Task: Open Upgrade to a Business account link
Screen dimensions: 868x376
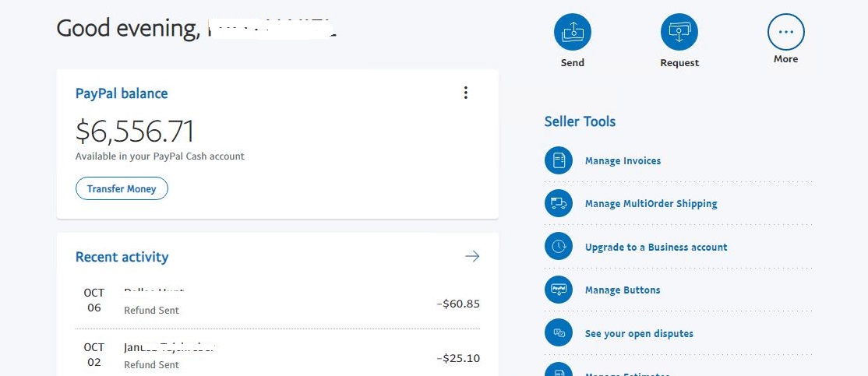Action: 656,248
